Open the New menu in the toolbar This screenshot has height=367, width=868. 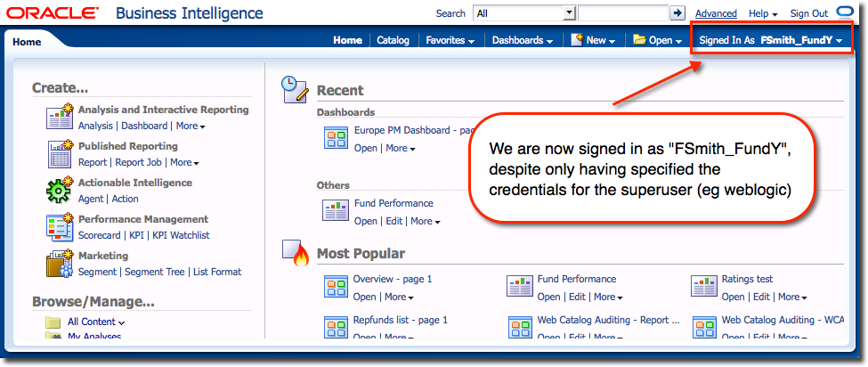(x=594, y=40)
